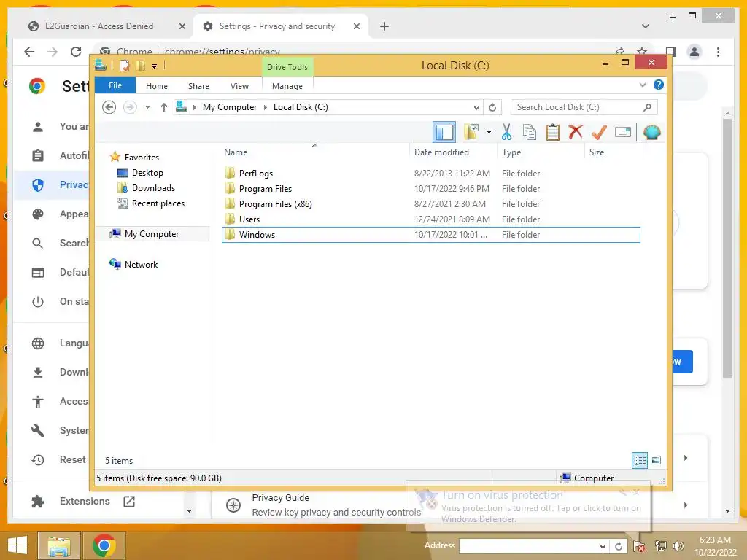Click the Cut scissors icon
This screenshot has height=560, width=747.
click(x=506, y=132)
